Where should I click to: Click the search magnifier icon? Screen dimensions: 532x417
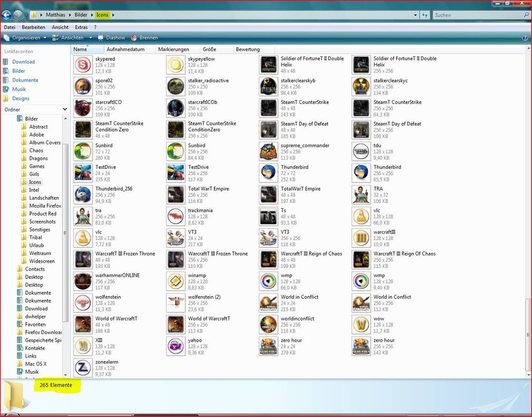coord(526,15)
